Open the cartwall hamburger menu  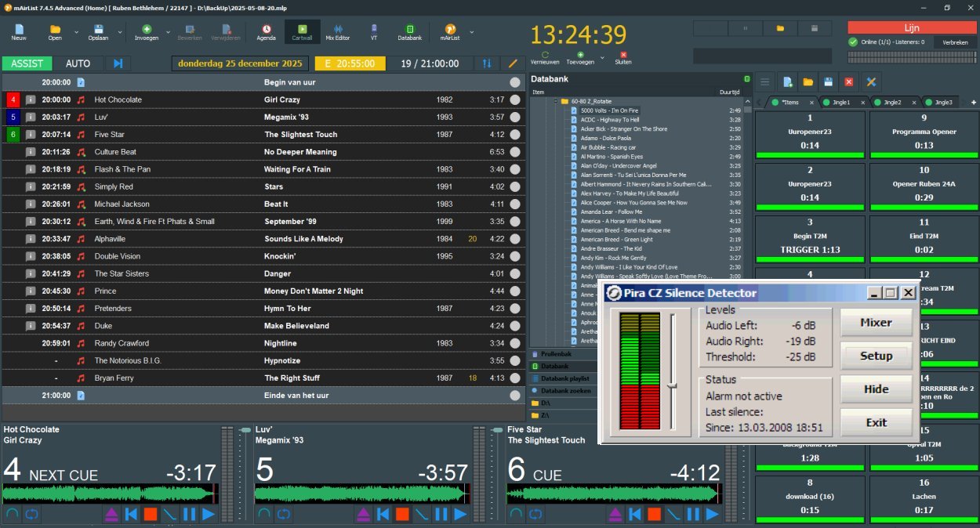pyautogui.click(x=766, y=81)
